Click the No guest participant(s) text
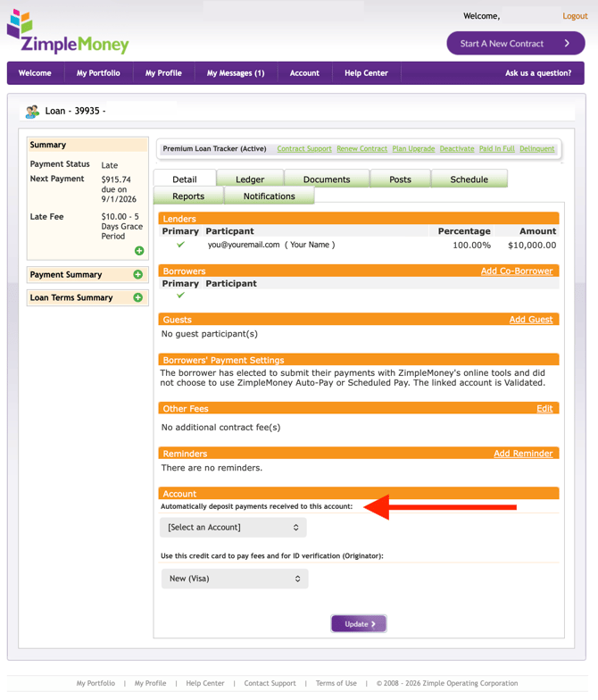The width and height of the screenshot is (598, 700). coord(209,334)
